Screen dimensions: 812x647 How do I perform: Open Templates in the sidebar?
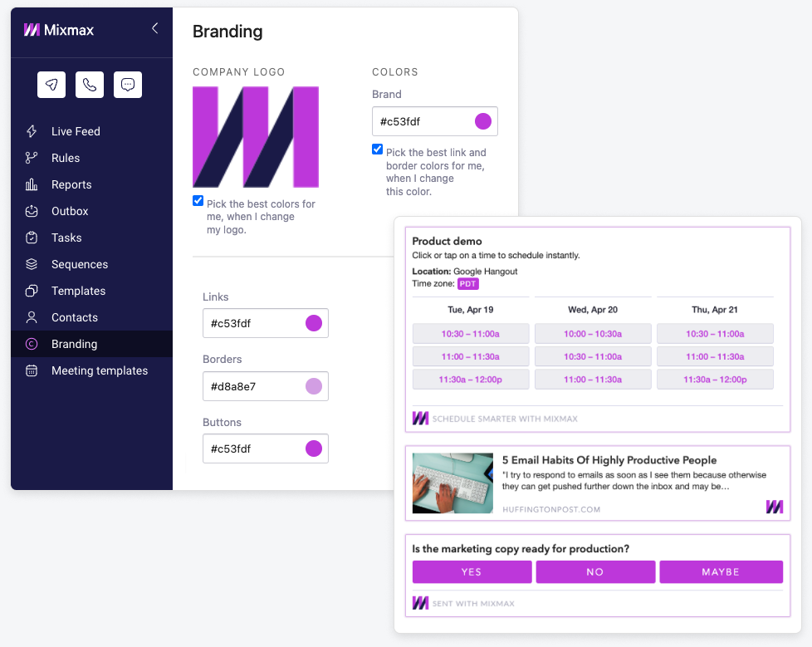pyautogui.click(x=91, y=291)
